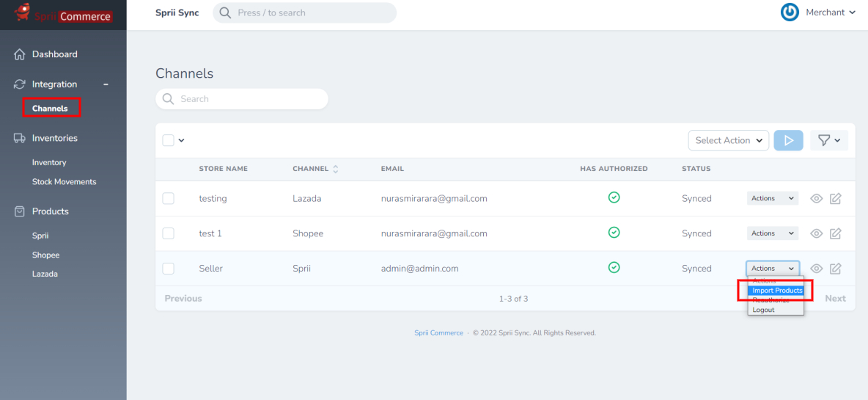Click the Merchant power avatar icon

[790, 12]
